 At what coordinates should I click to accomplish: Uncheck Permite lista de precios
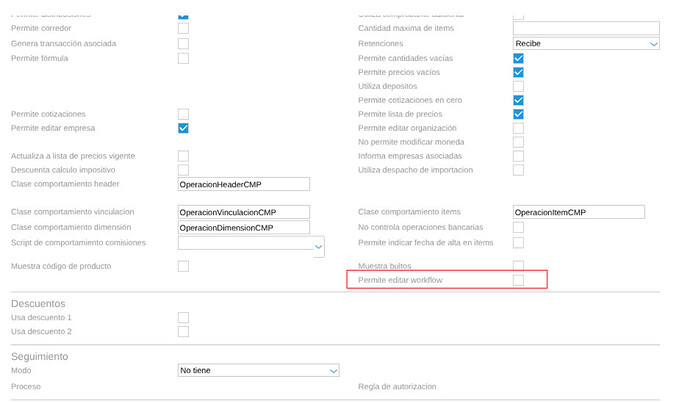[518, 114]
